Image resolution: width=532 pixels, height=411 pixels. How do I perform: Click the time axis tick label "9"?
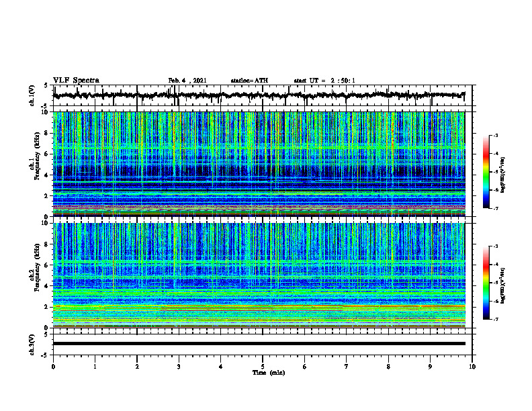[430, 367]
